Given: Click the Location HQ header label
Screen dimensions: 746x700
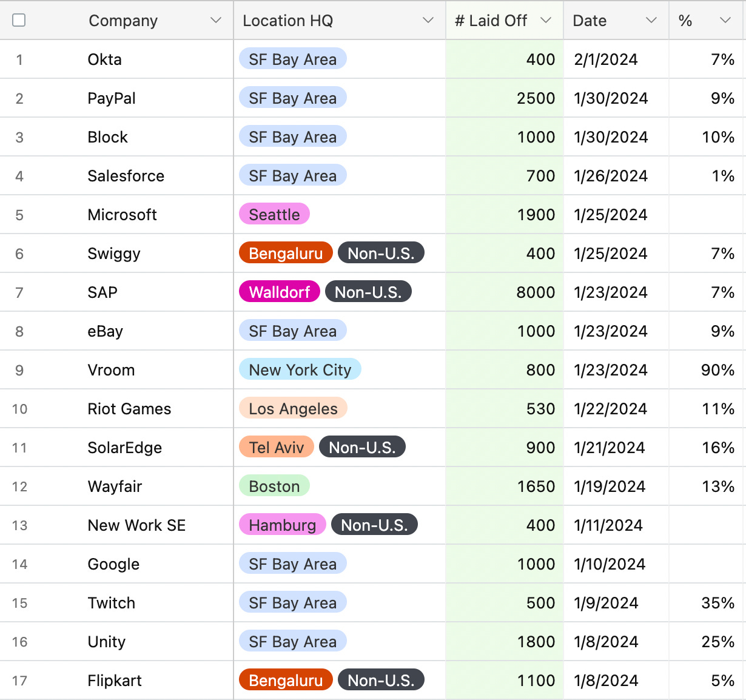Looking at the screenshot, I should coord(288,21).
